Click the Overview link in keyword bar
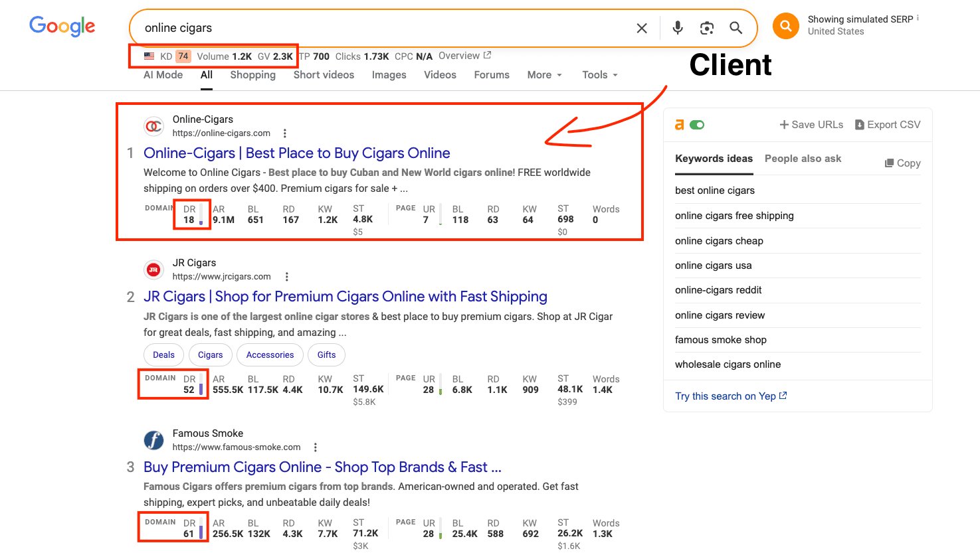Screen dimensions: 980x553 459,56
